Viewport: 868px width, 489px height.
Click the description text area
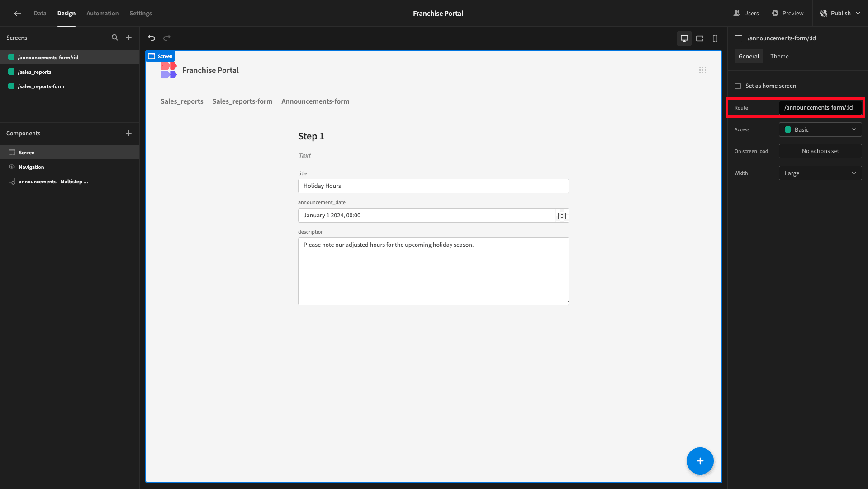[433, 271]
